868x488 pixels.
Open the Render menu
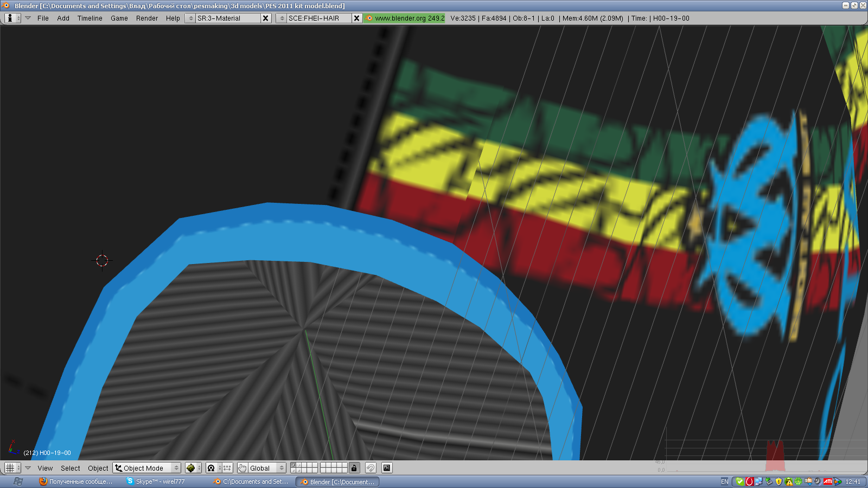click(x=146, y=18)
